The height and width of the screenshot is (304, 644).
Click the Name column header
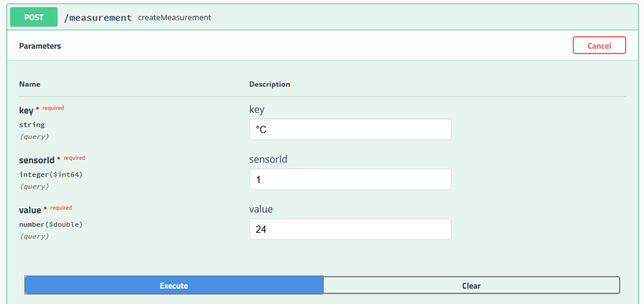[30, 84]
